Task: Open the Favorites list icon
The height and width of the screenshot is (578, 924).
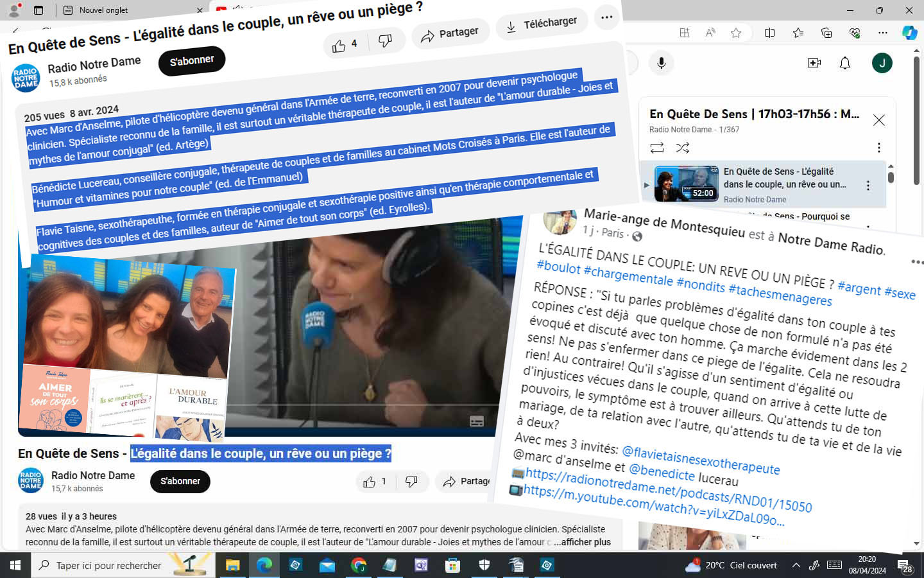Action: pos(798,33)
